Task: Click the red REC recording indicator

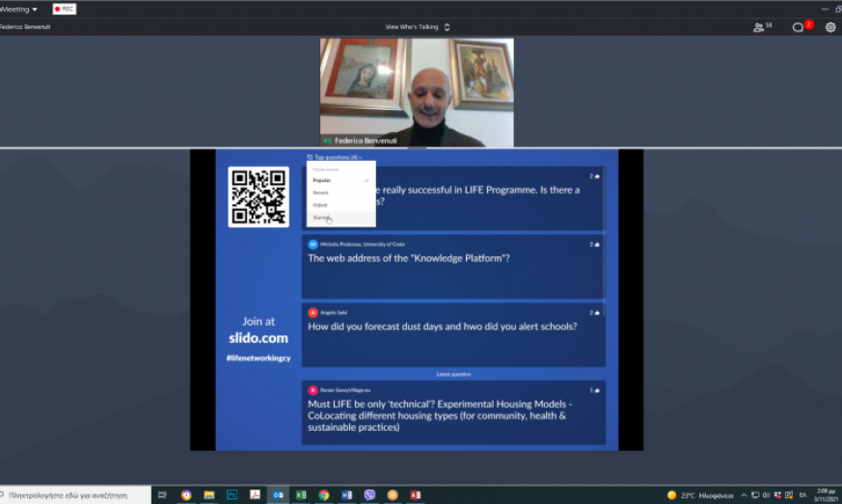Action: pos(64,9)
